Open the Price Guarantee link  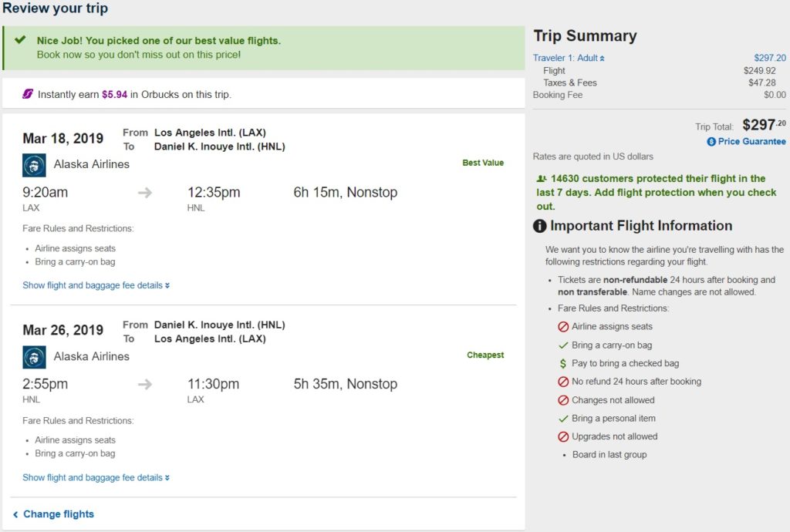tap(751, 142)
